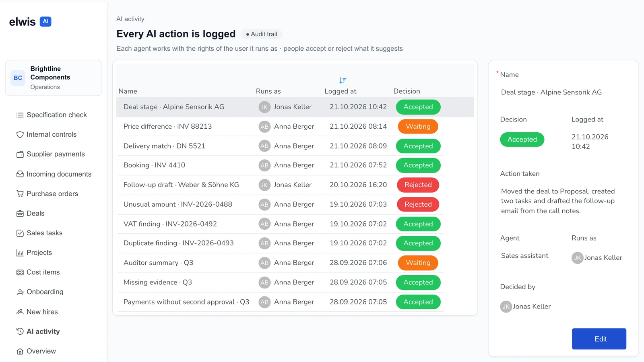
Task: Sort by Logged at column header
Action: (x=341, y=91)
